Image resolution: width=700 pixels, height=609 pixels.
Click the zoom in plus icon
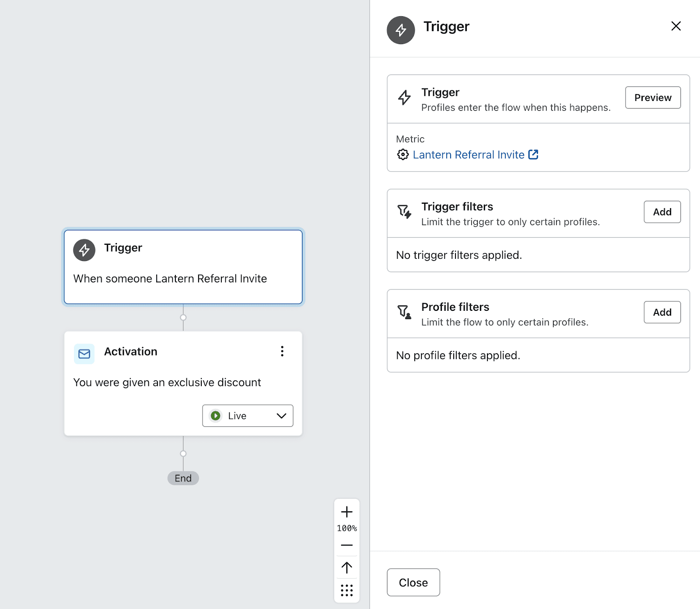click(x=346, y=512)
